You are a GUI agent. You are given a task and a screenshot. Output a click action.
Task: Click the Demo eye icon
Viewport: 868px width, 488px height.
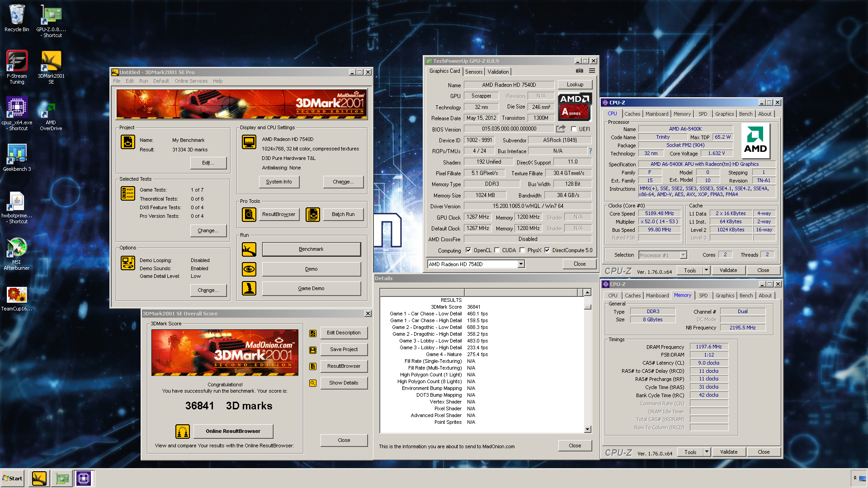click(249, 269)
